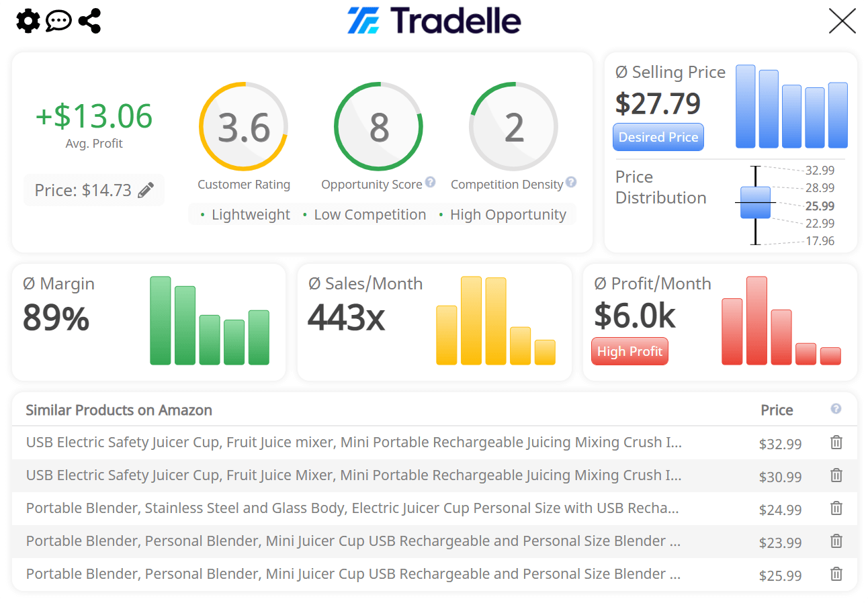The image size is (868, 603).
Task: Remove the $23.99 product with the trash icon
Action: click(x=836, y=541)
